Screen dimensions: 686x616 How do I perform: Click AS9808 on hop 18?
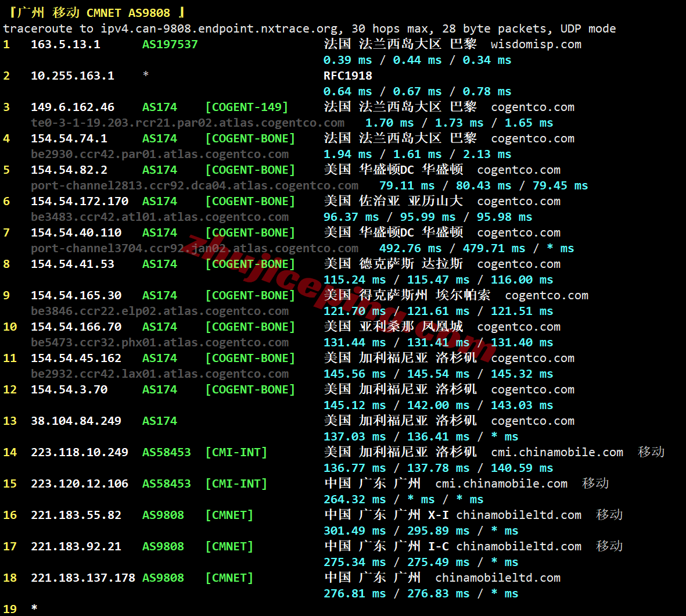tap(163, 578)
